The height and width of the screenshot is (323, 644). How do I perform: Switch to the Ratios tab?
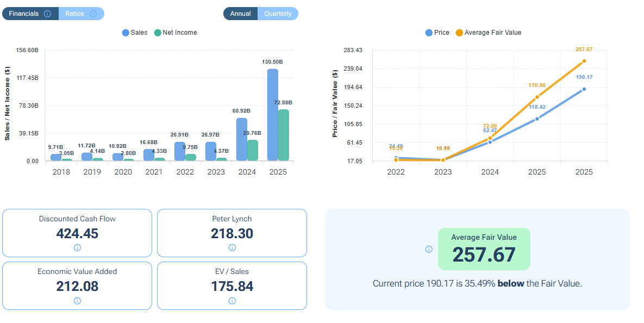pos(75,14)
